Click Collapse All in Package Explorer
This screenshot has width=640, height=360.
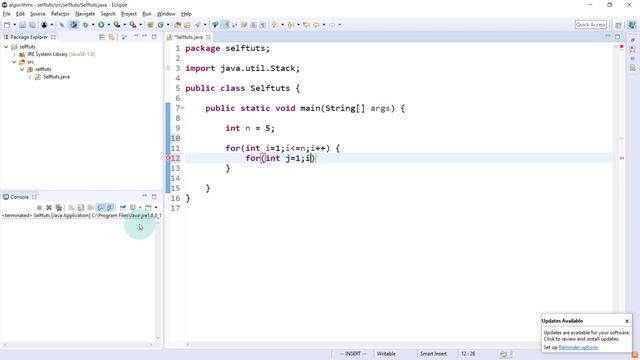point(102,37)
